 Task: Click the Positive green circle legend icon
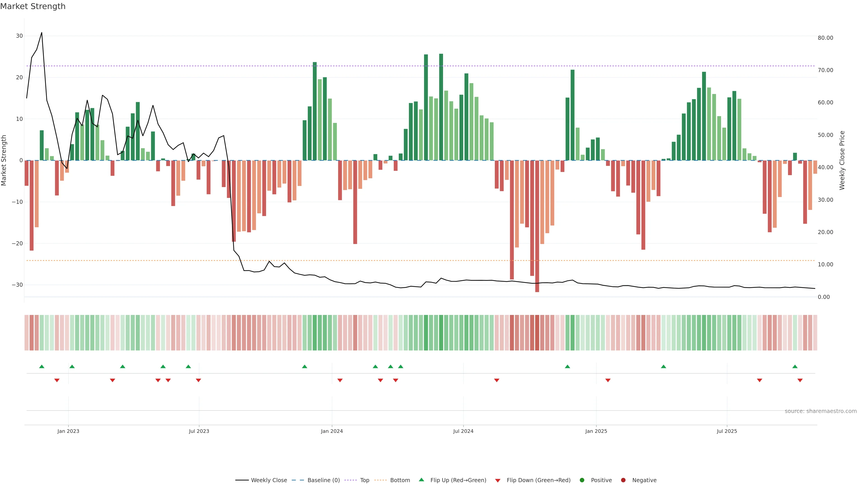pyautogui.click(x=582, y=480)
